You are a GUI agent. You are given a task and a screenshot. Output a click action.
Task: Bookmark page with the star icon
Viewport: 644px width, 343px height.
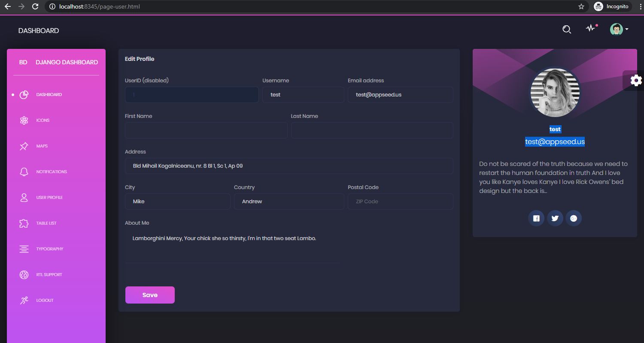pyautogui.click(x=581, y=6)
